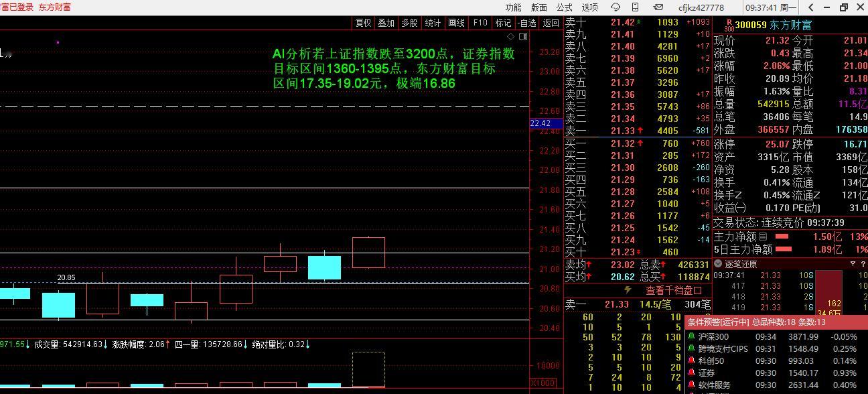Click the 四一量 indicator label
The image size is (868, 394).
point(210,344)
